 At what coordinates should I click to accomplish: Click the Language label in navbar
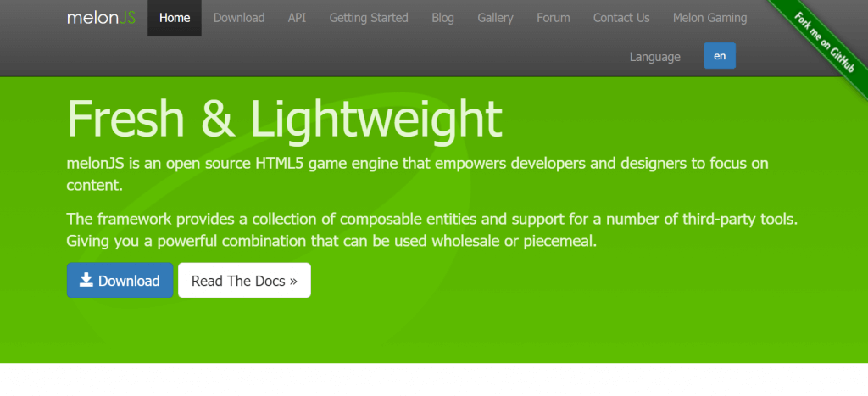pyautogui.click(x=654, y=57)
